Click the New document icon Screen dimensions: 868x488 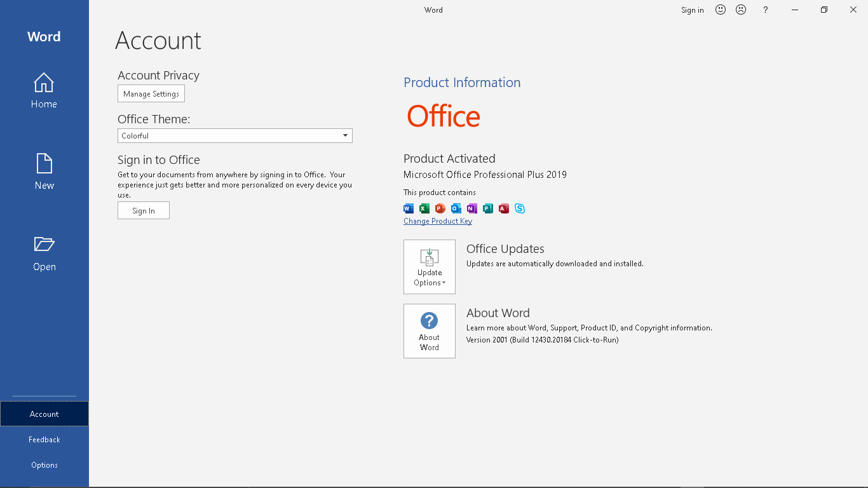pyautogui.click(x=44, y=164)
